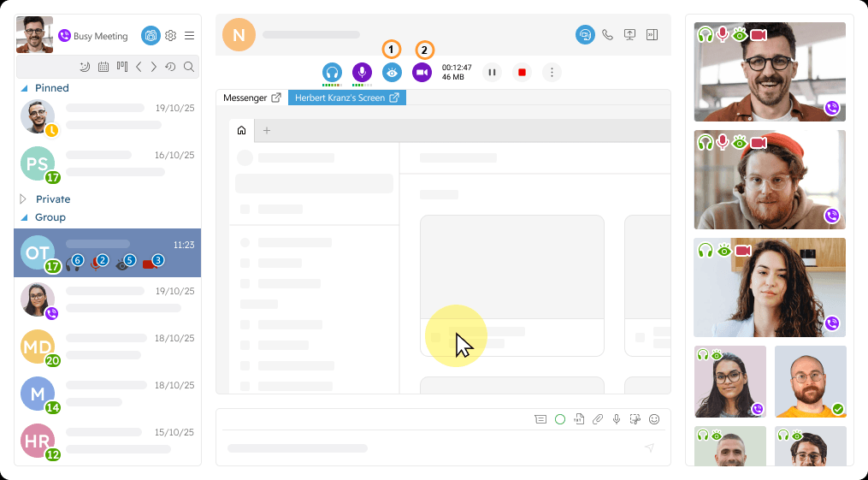This screenshot has height=480, width=868.
Task: Toggle the blue eye screen-view button
Action: point(392,73)
